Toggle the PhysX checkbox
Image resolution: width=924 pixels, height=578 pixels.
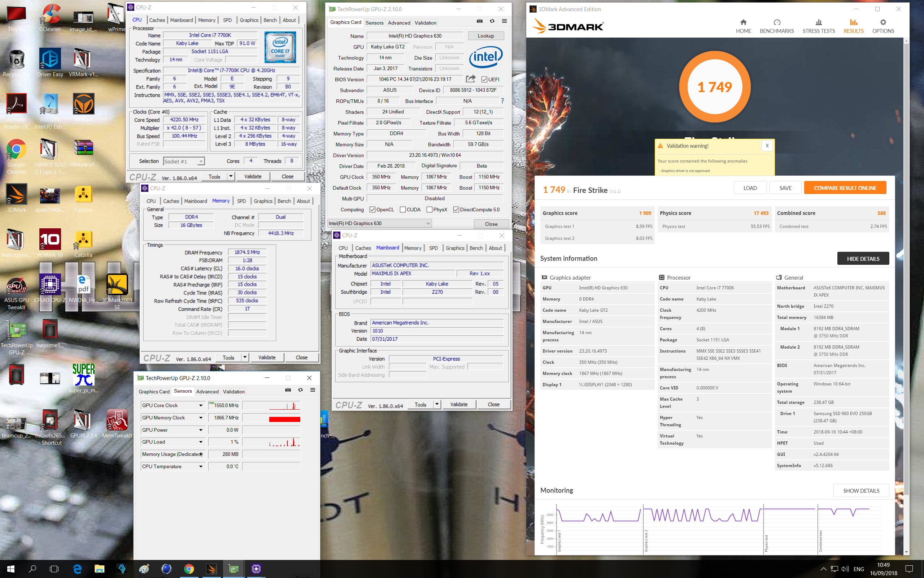pyautogui.click(x=430, y=210)
